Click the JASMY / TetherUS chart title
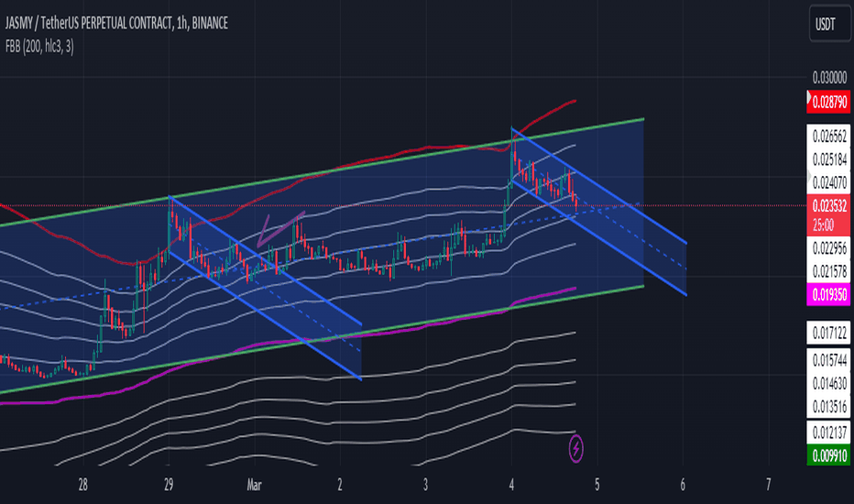The image size is (854, 504). click(x=116, y=23)
